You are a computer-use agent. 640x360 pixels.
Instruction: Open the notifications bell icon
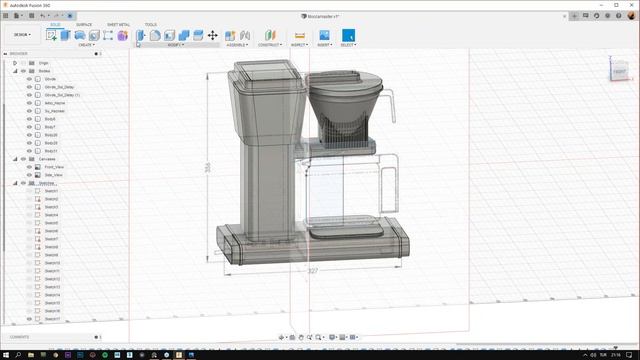(608, 16)
